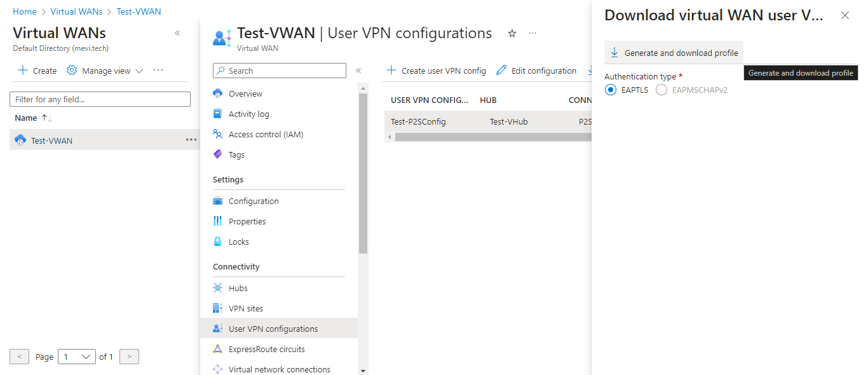Screen dimensions: 868x375
Task: Click the User VPN configurations menu icon
Action: [218, 329]
